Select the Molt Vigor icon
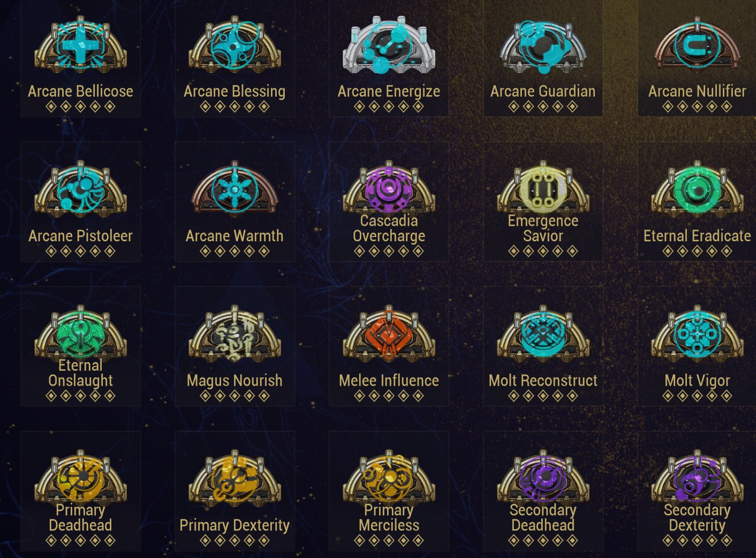Screen dimensions: 756x558 coord(697,335)
